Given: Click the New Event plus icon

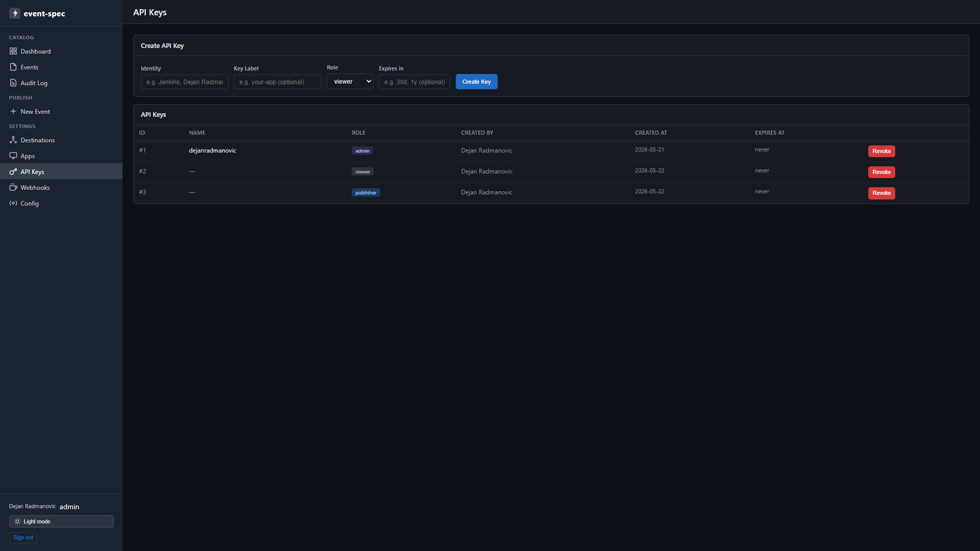Looking at the screenshot, I should [x=13, y=111].
